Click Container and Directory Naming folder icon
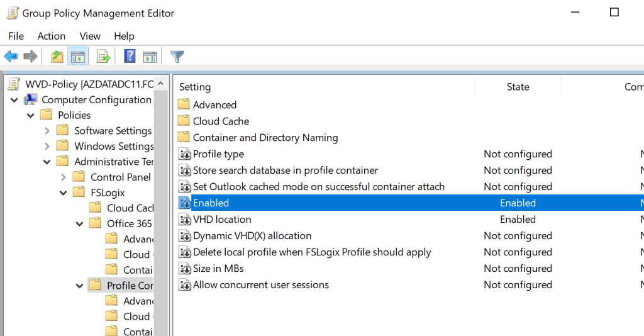644x336 pixels. tap(184, 137)
